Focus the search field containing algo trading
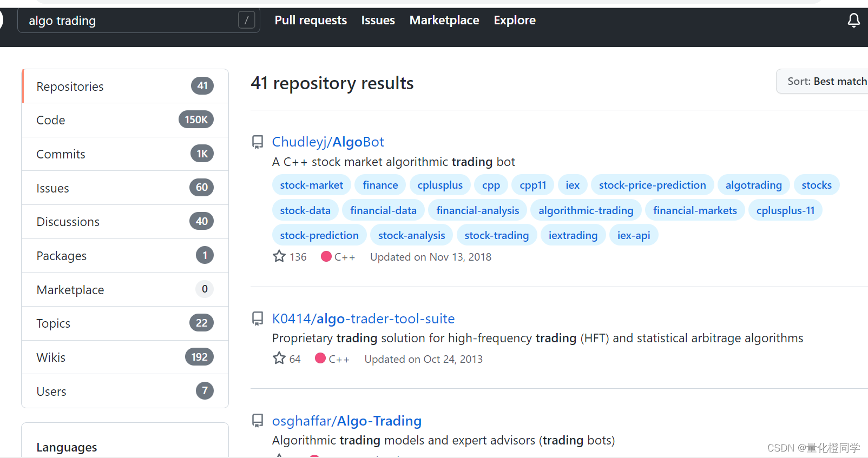The height and width of the screenshot is (458, 868). [139, 21]
